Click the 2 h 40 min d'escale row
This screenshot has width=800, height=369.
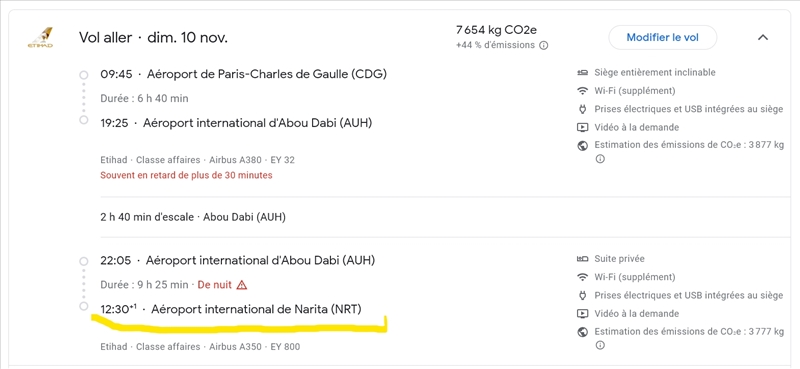click(x=193, y=217)
